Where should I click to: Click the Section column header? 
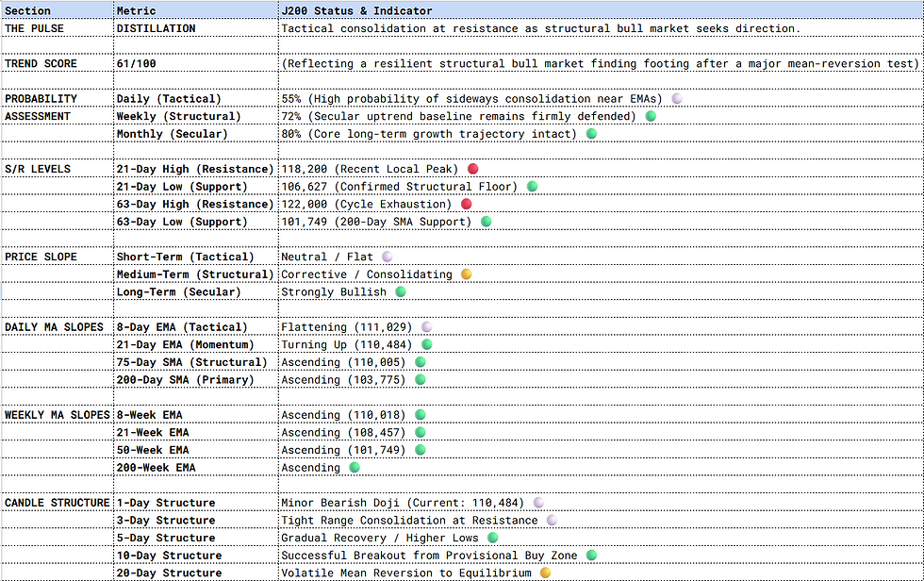[x=28, y=9]
